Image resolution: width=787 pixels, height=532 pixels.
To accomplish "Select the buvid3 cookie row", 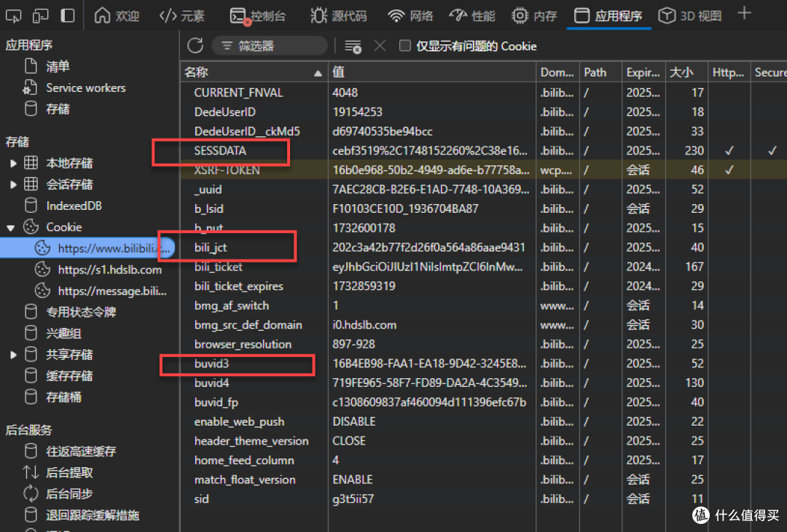I will click(484, 364).
